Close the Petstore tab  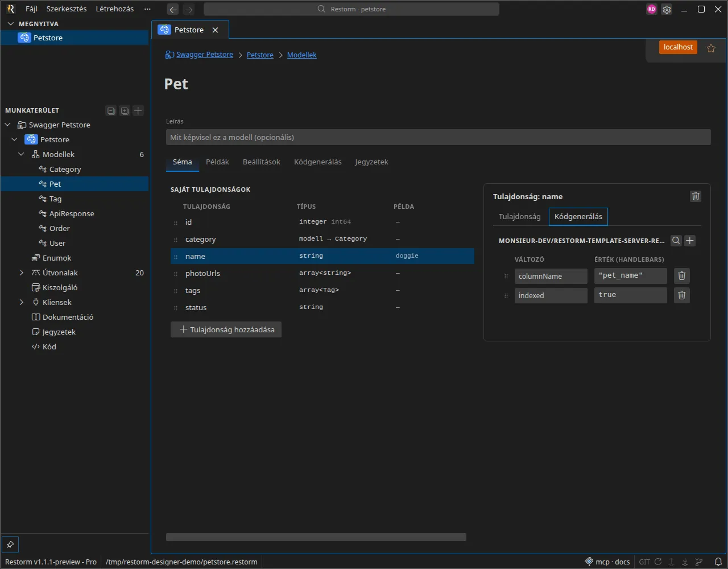(x=215, y=30)
